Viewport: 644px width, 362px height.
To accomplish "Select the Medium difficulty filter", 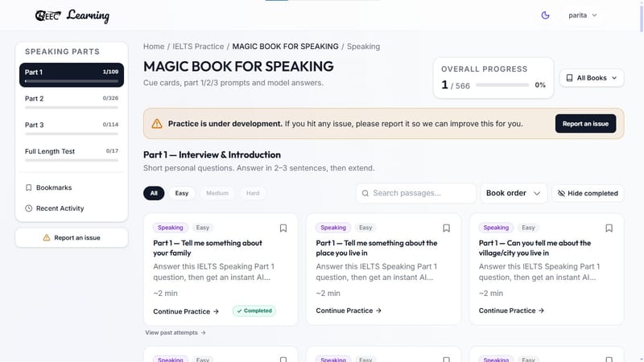I will pyautogui.click(x=217, y=193).
